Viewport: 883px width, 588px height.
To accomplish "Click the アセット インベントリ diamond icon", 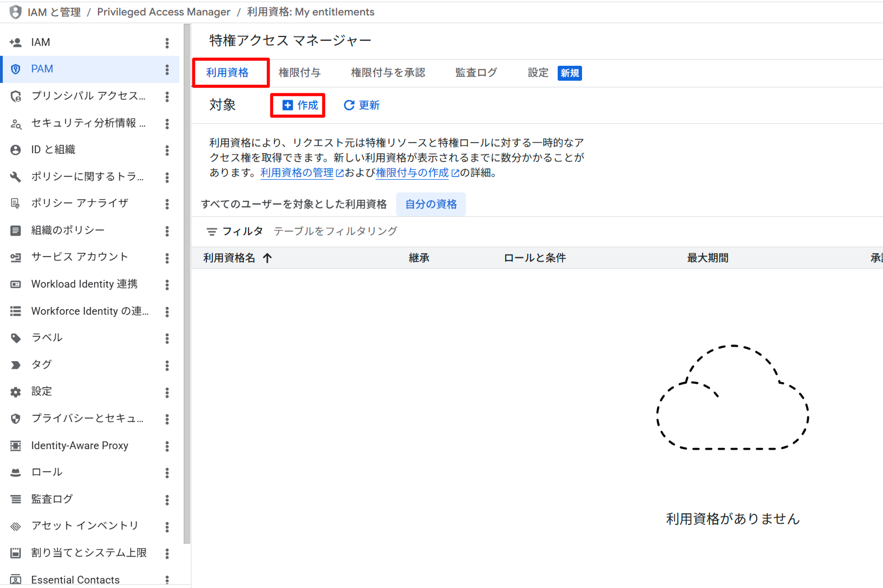I will coord(15,526).
